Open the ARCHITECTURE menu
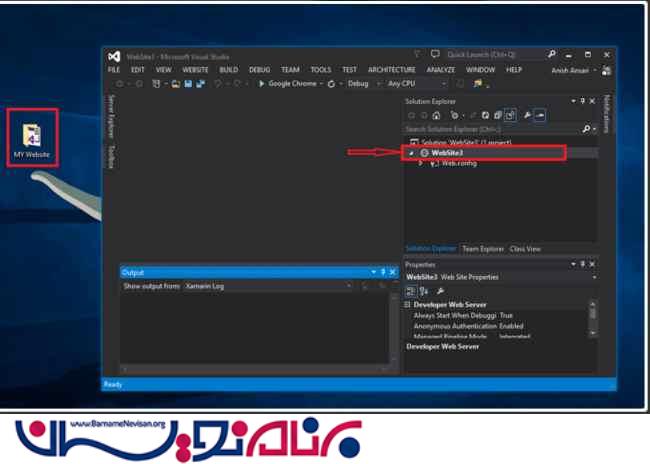 pos(392,70)
